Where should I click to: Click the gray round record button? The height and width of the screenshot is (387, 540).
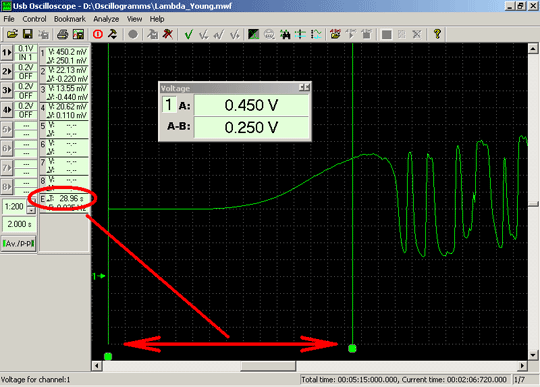[x=133, y=34]
